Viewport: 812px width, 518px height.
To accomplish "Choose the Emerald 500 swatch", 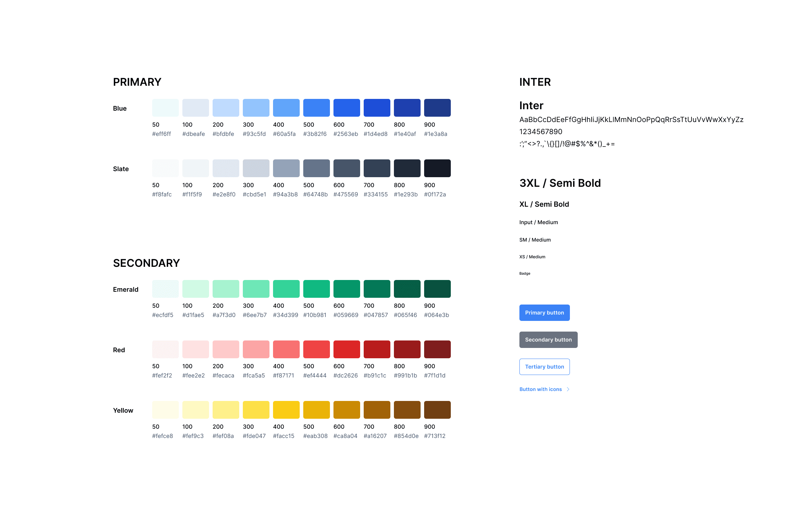I will (316, 289).
